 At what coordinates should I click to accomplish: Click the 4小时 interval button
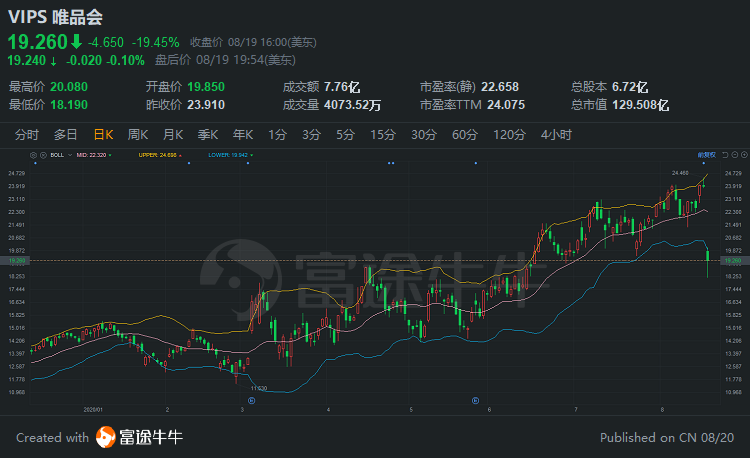[x=556, y=135]
